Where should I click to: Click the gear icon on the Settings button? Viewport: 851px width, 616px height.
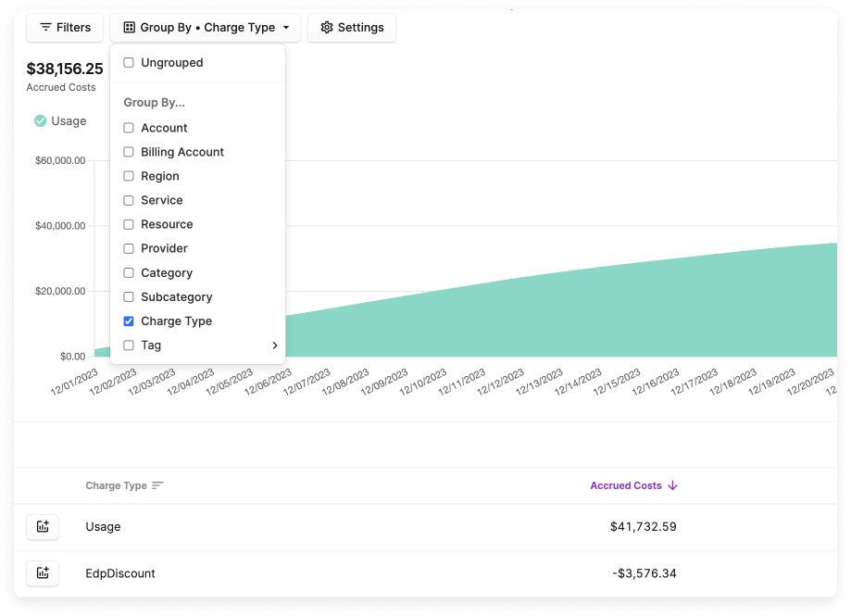326,27
